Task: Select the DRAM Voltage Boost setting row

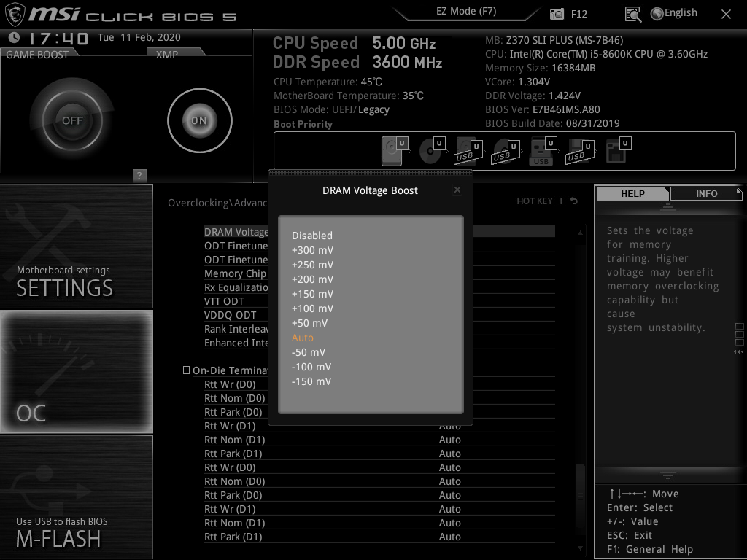Action: pyautogui.click(x=379, y=232)
